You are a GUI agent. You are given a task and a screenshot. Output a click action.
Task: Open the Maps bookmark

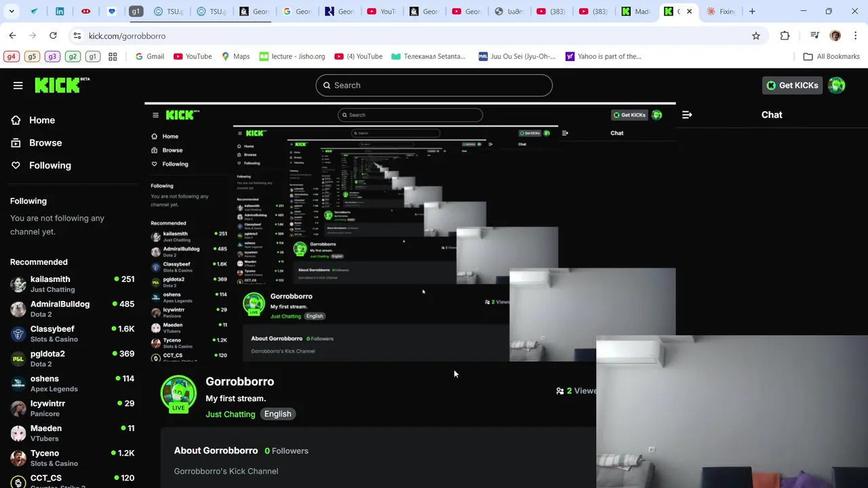235,56
